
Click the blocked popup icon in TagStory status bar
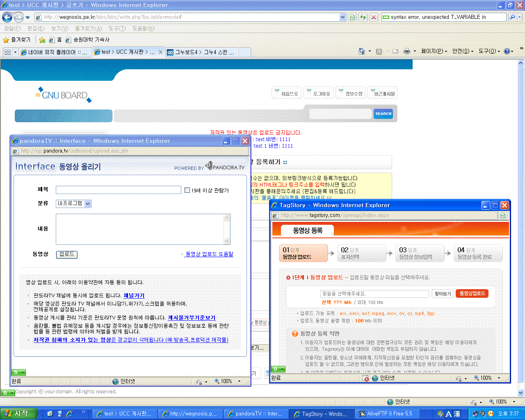365,378
